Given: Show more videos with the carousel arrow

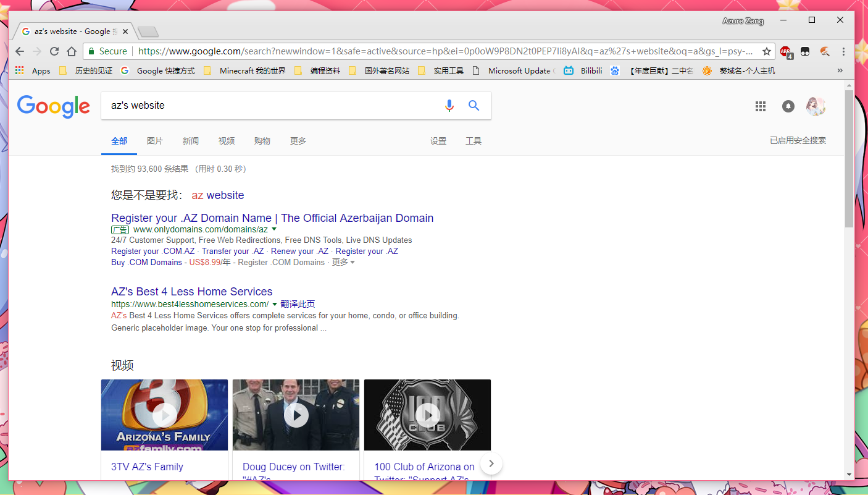Looking at the screenshot, I should pos(491,463).
